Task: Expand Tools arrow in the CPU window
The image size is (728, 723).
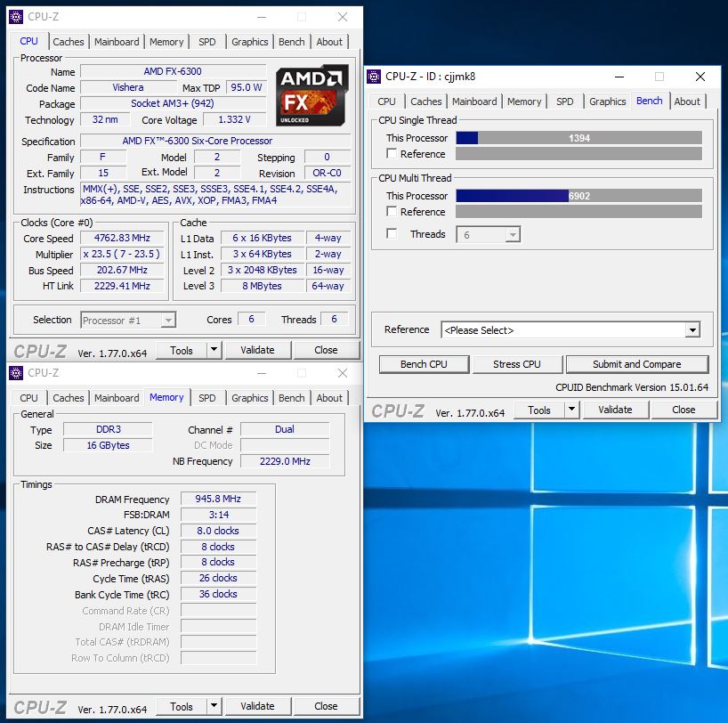Action: coord(214,350)
